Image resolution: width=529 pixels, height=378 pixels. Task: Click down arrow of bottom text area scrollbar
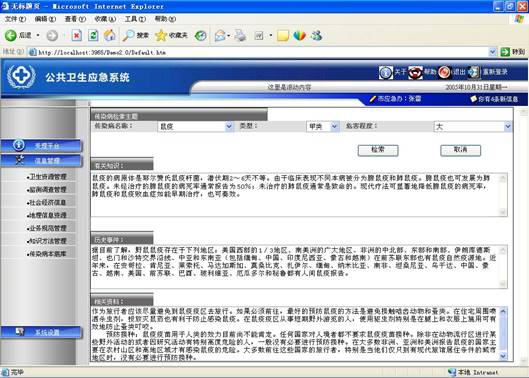click(x=503, y=356)
